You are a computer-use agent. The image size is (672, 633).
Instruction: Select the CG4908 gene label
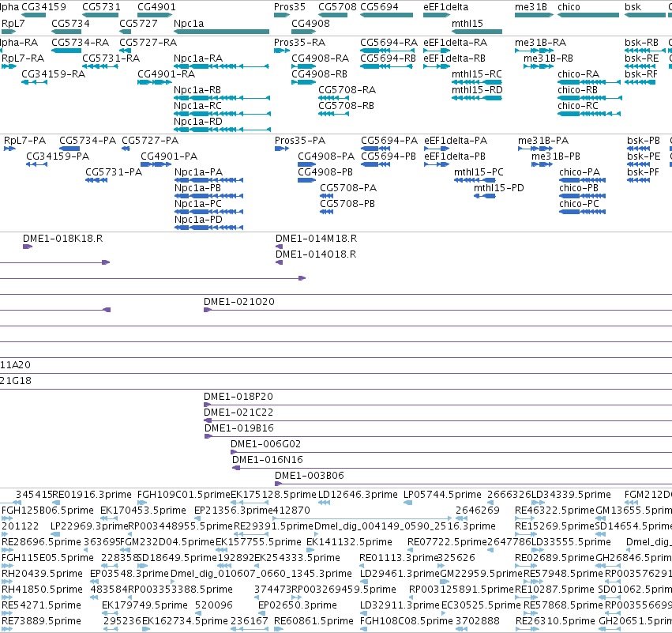point(310,23)
